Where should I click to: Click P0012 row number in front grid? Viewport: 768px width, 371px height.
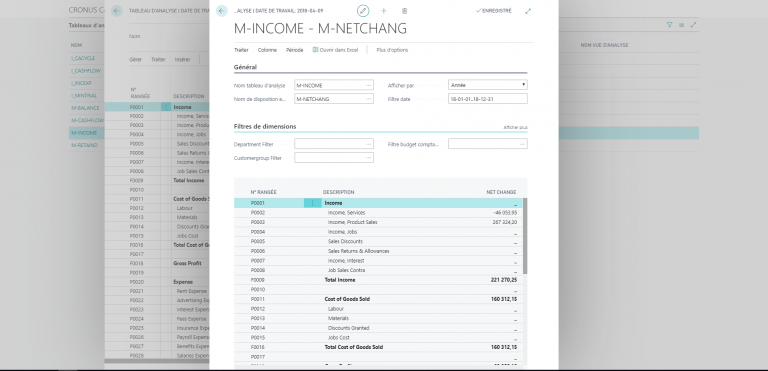pyautogui.click(x=258, y=309)
